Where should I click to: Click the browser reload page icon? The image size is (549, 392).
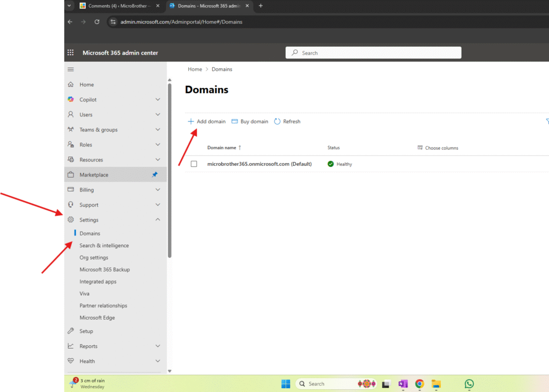coord(97,22)
